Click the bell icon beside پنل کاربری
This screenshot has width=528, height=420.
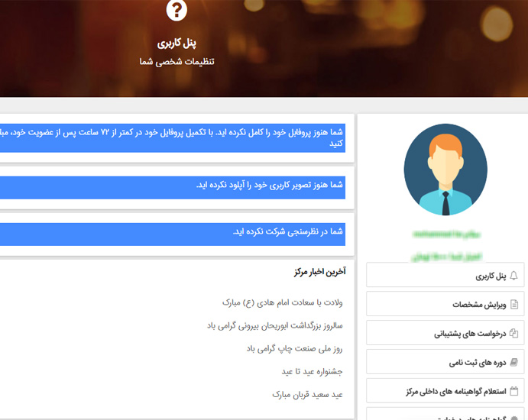tap(513, 276)
